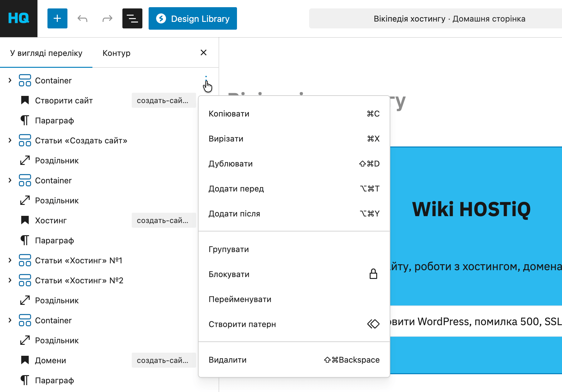Switch to the Контур tab
Viewport: 562px width, 392px height.
(x=116, y=53)
